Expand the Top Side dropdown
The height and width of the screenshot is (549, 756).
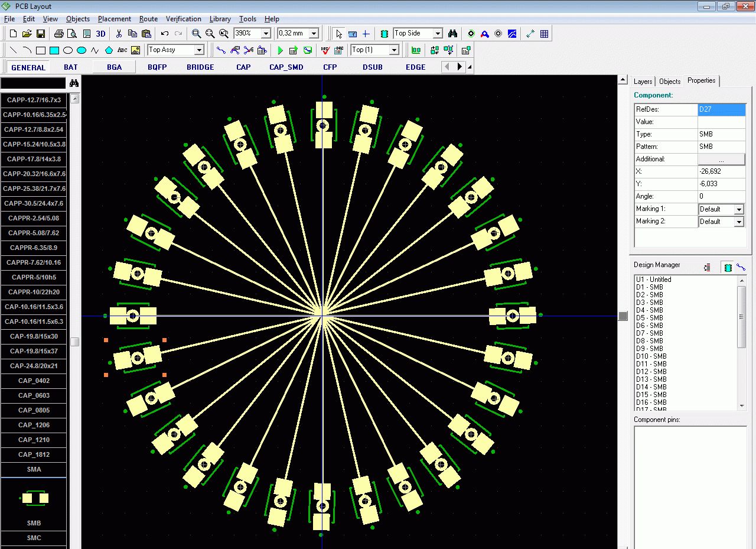pos(437,34)
